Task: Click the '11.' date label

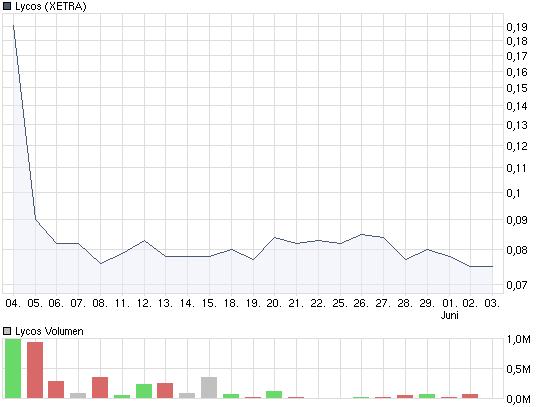Action: tap(122, 303)
